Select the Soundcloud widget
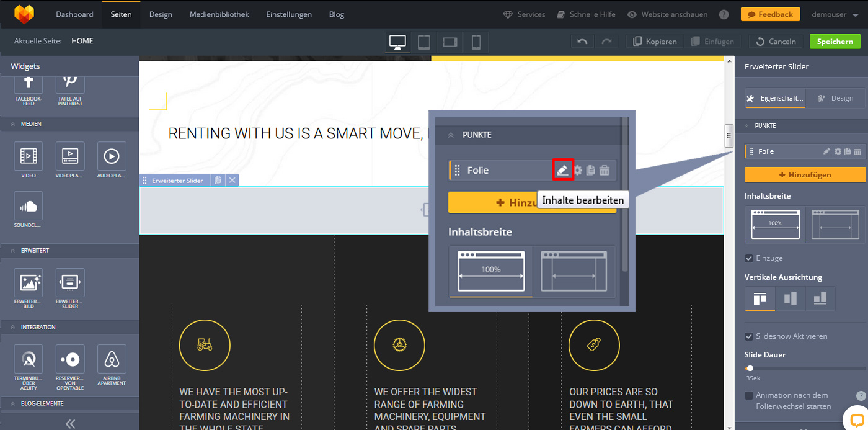 click(29, 206)
